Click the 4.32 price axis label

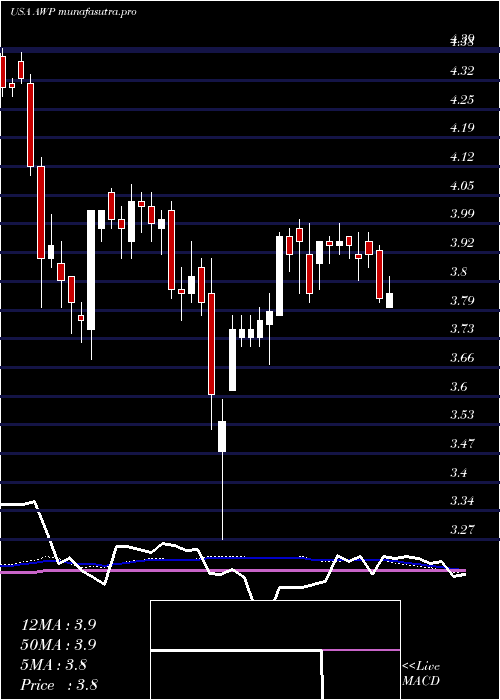click(462, 71)
